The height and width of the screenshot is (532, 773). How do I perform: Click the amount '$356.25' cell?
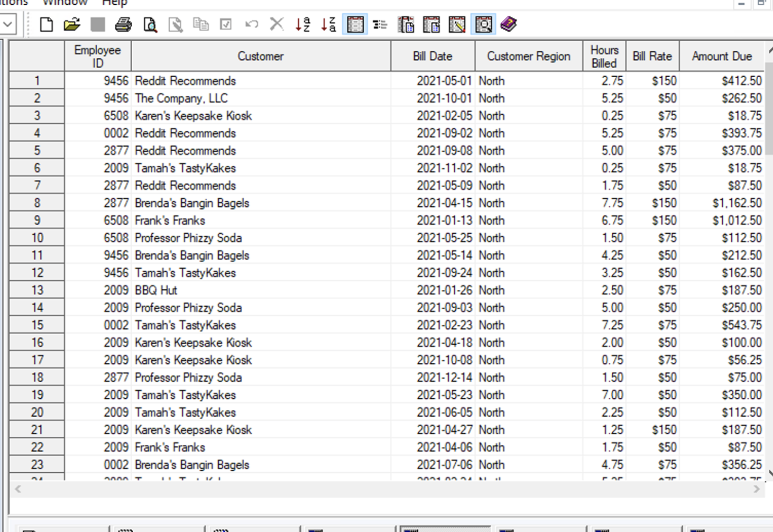(x=722, y=465)
